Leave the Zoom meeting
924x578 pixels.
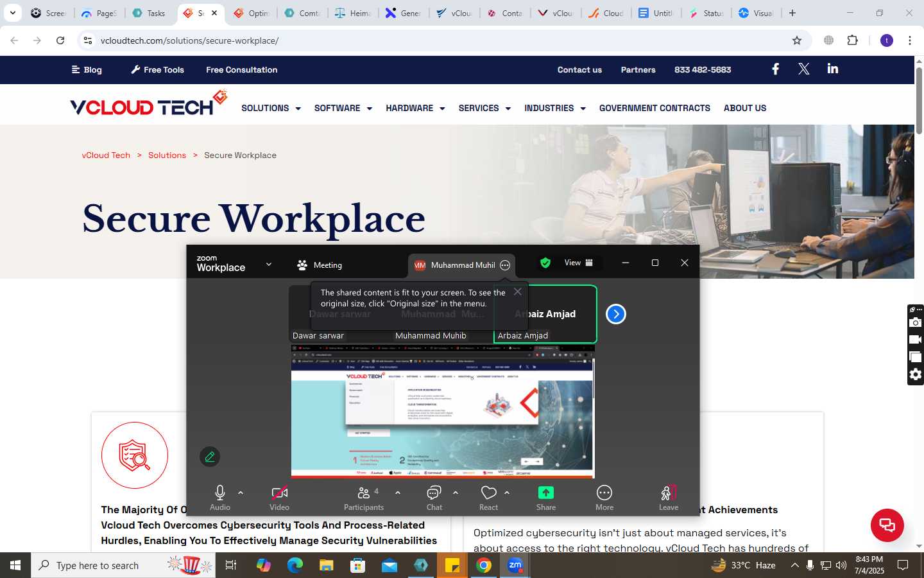click(x=668, y=497)
